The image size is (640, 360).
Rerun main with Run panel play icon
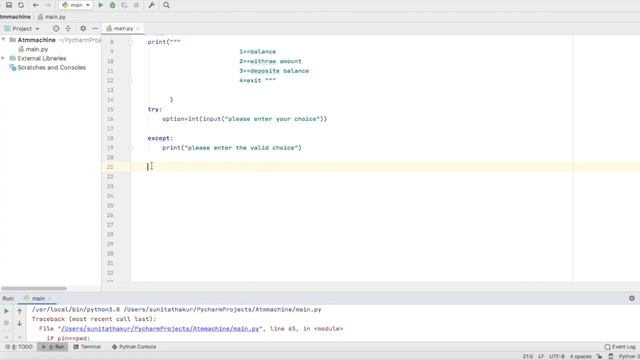point(6,311)
